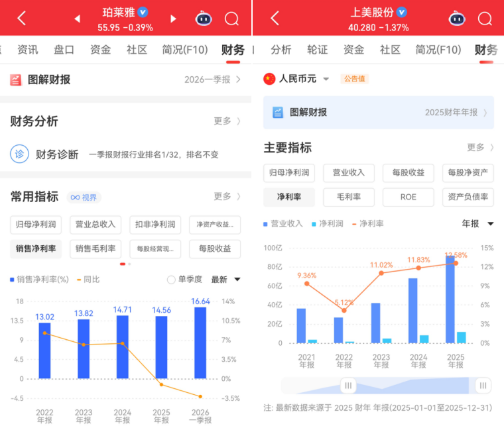Screen dimensions: 504x430
Task: Click the blue 图解财报 icon on 上美股份 page
Action: click(x=278, y=113)
